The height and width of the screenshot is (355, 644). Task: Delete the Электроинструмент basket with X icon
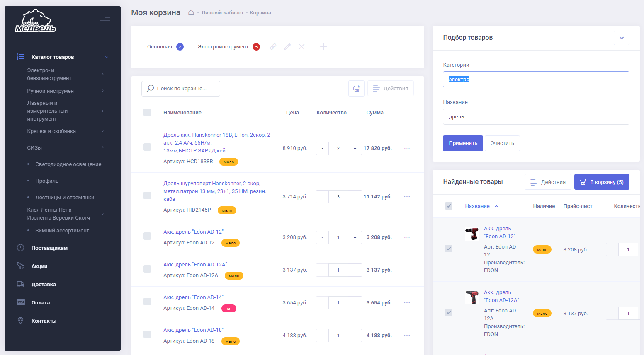point(302,47)
